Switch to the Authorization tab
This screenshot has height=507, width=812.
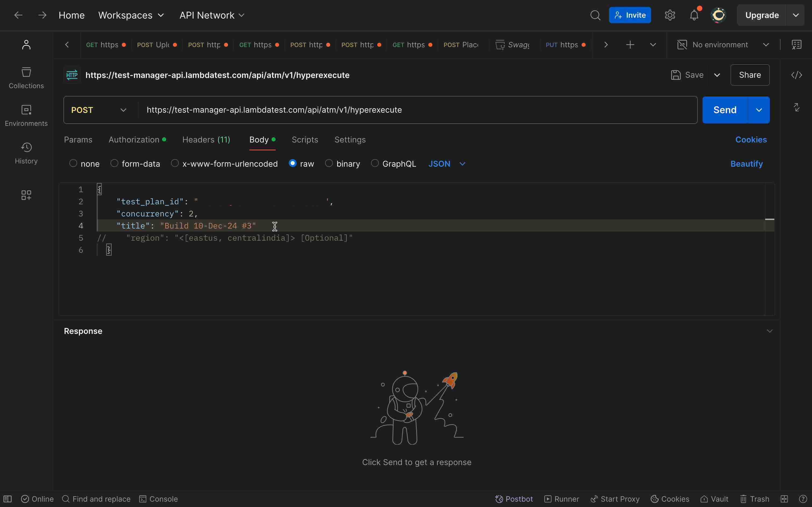click(x=137, y=140)
